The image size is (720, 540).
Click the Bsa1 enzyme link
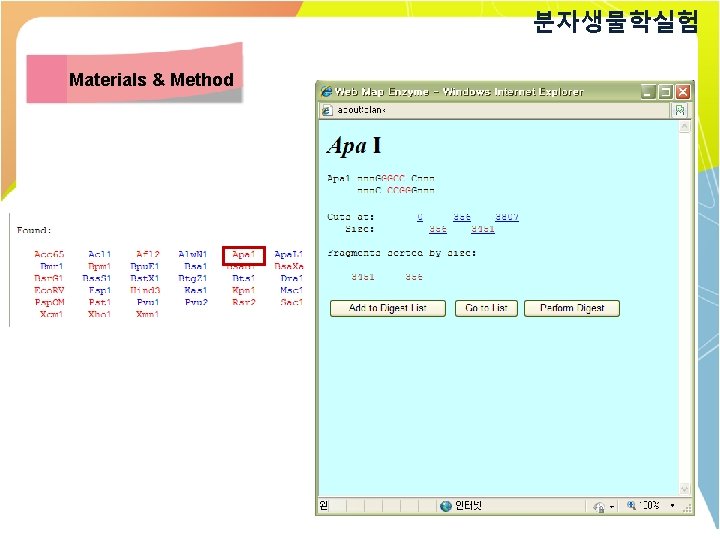pos(195,266)
